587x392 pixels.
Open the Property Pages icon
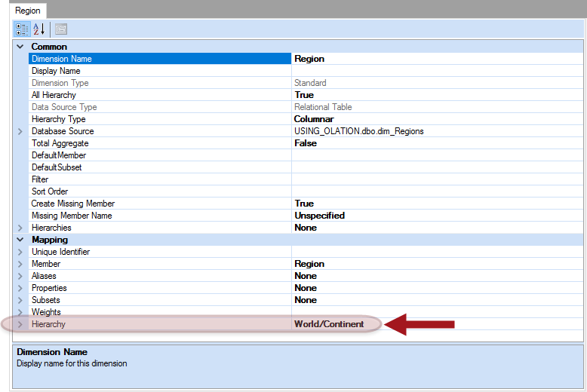tap(61, 29)
